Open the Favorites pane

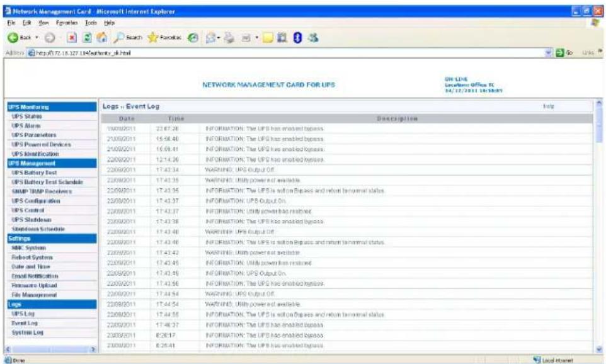pyautogui.click(x=164, y=38)
